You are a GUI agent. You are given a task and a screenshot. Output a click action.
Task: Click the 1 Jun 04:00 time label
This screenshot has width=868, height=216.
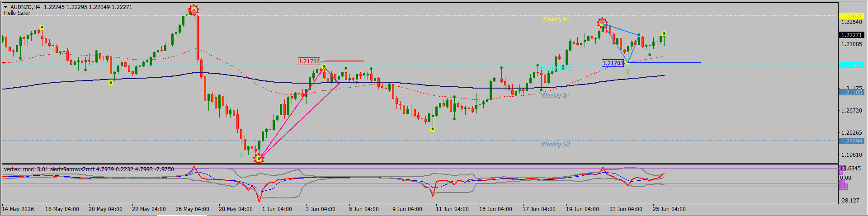tap(277, 209)
